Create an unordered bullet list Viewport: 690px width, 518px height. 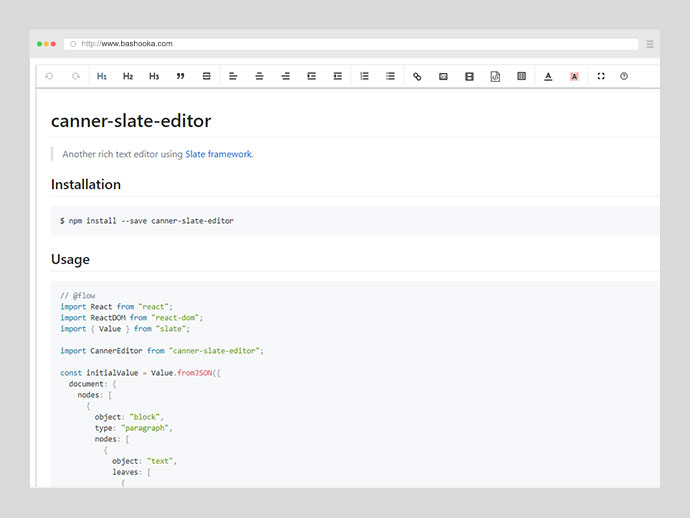coord(390,76)
